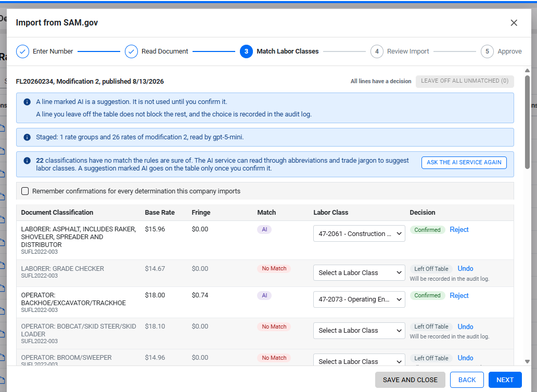
Task: Click the No Match badge for Bobcat/Skid Steer
Action: pyautogui.click(x=274, y=326)
